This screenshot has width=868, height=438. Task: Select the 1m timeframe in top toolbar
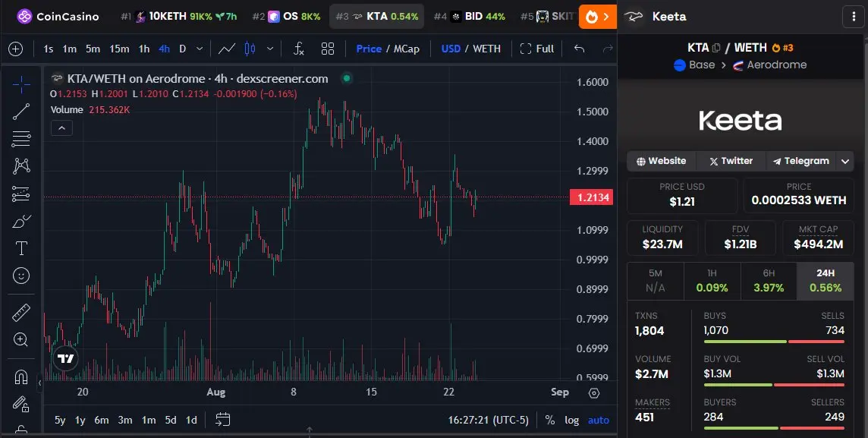pyautogui.click(x=69, y=49)
